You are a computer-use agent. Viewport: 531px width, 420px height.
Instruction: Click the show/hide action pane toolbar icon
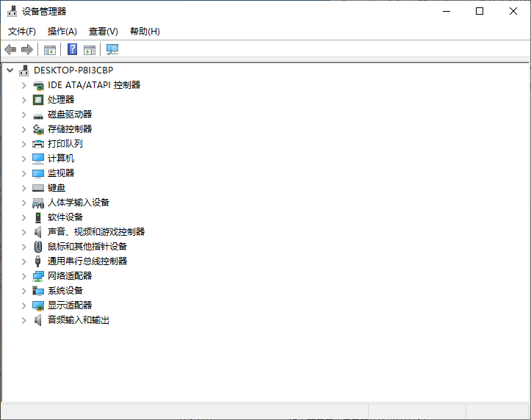[90, 50]
